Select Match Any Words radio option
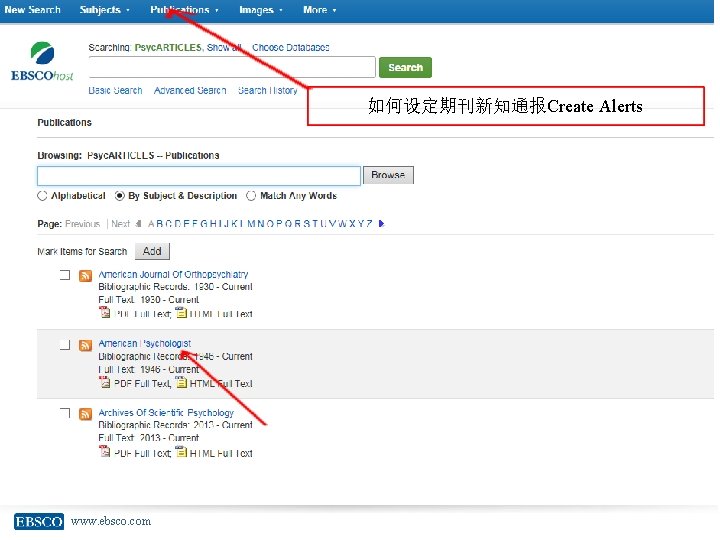The image size is (720, 540). coord(251,196)
